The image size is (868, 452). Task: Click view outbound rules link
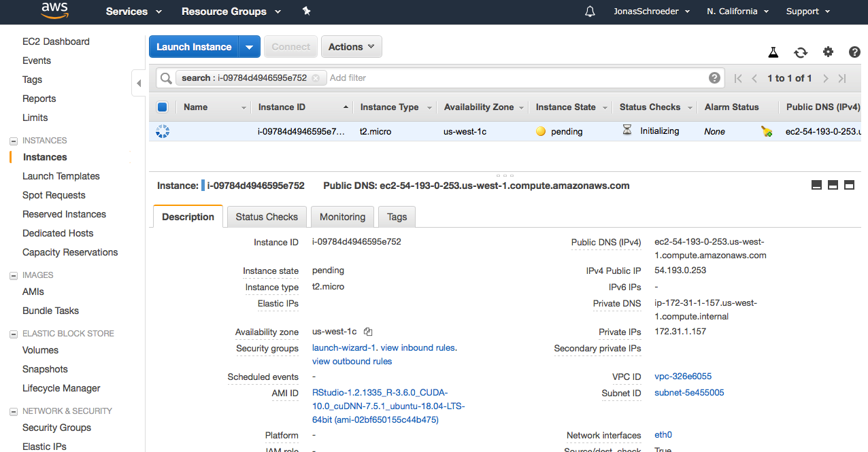[x=352, y=361]
